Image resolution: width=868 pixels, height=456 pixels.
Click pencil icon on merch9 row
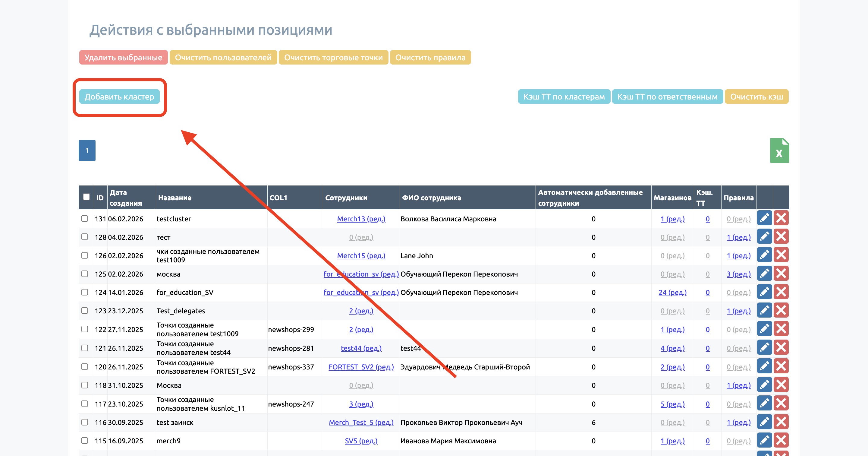(764, 440)
